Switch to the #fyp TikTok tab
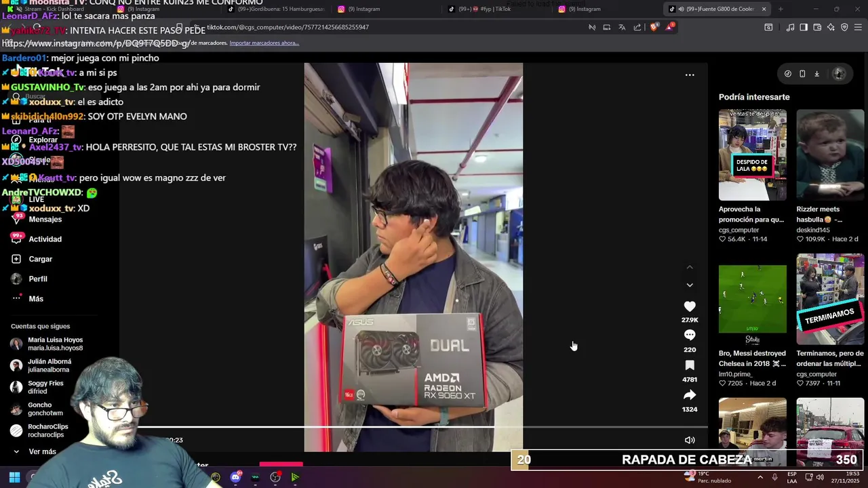The height and width of the screenshot is (488, 868). [x=495, y=9]
